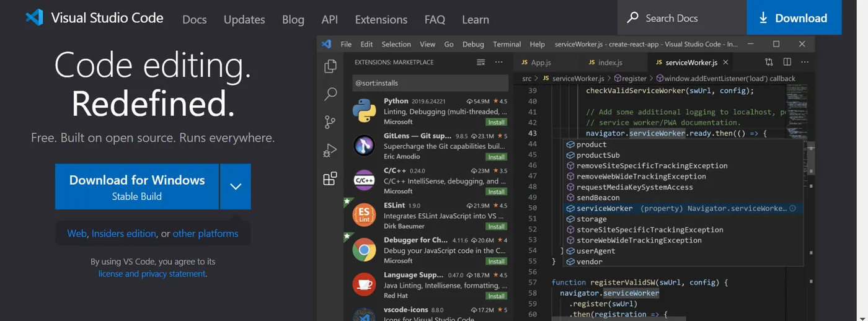Open the Terminal menu in editor
The height and width of the screenshot is (321, 868).
click(507, 44)
